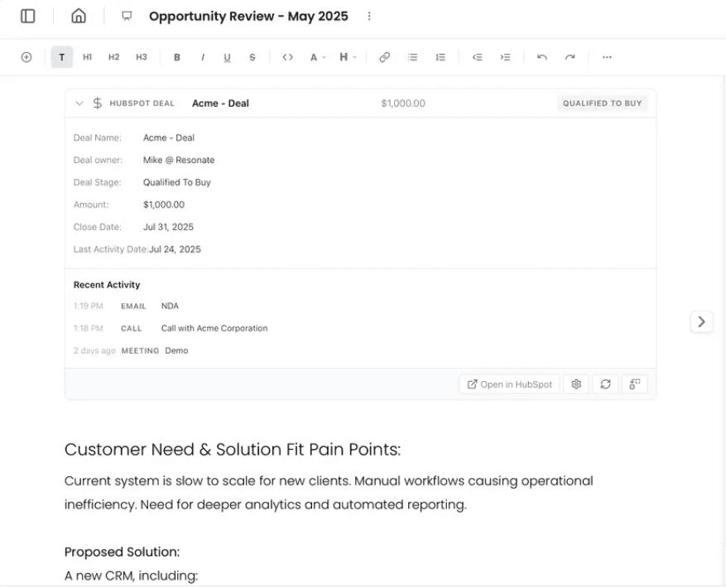Image resolution: width=726 pixels, height=588 pixels.
Task: Toggle Heading 1 style
Action: [x=87, y=57]
